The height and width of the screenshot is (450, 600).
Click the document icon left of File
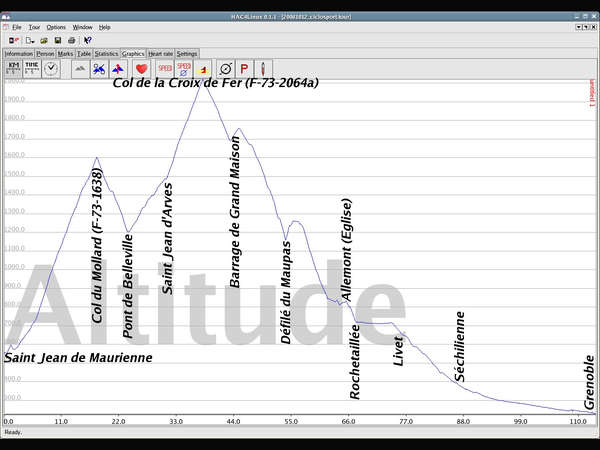tap(5, 27)
